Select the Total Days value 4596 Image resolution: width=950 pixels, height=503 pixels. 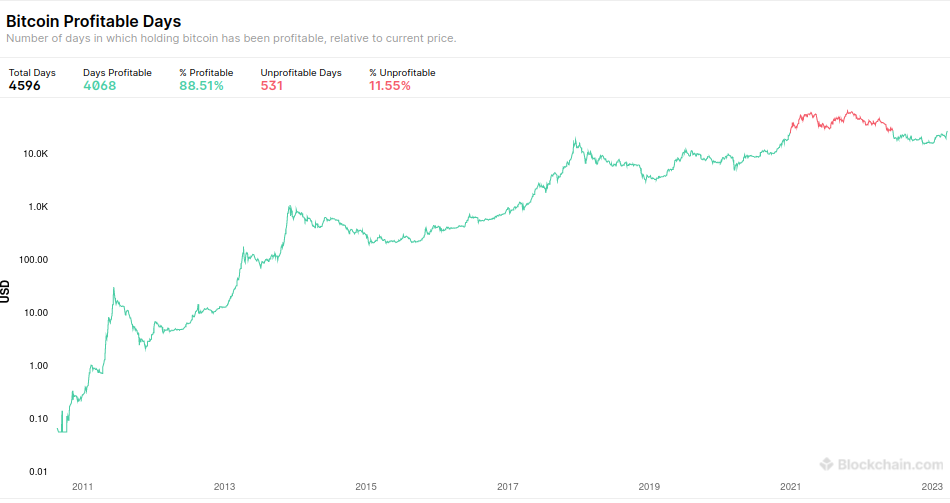(25, 86)
